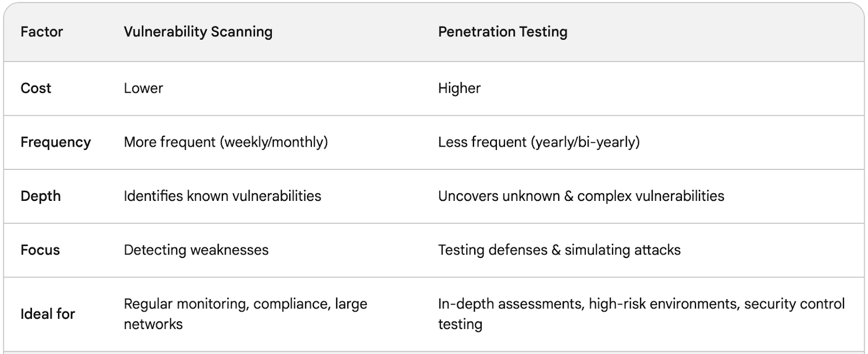
Task: Select the Depth row label
Action: [x=41, y=196]
